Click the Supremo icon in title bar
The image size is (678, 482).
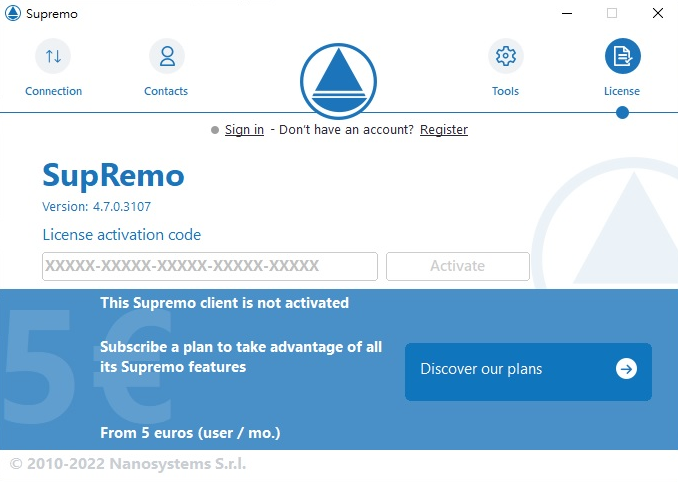[14, 14]
